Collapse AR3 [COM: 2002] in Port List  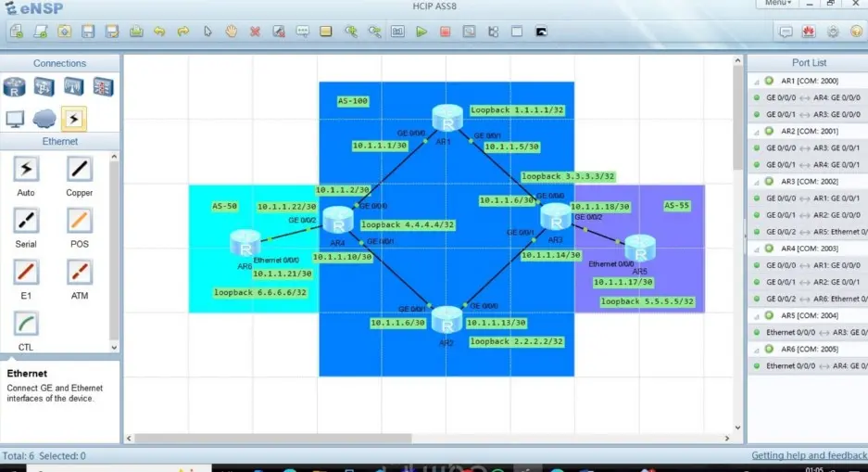756,183
